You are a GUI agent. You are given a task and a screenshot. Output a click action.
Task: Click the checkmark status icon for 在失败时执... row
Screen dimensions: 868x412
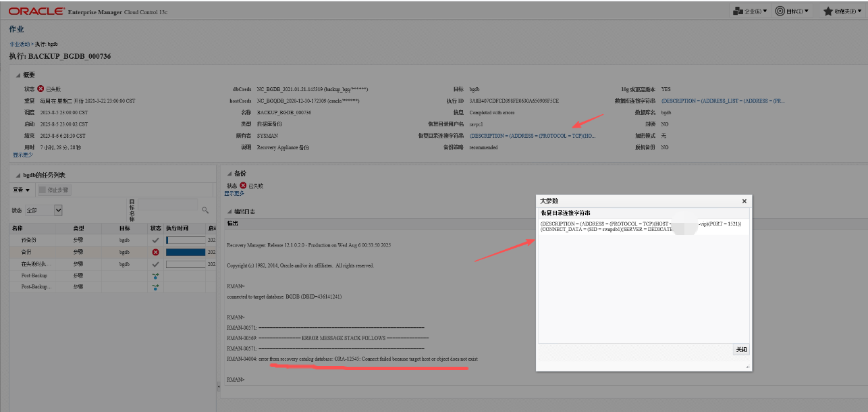pos(156,264)
